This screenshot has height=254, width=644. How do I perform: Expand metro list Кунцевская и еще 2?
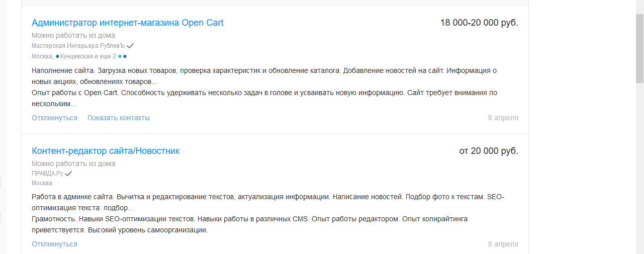[88, 56]
